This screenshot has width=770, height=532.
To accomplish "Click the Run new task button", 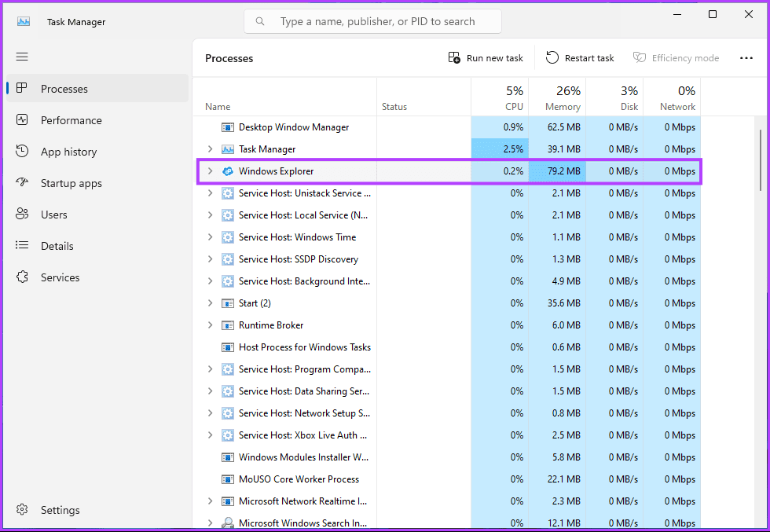I will tap(486, 58).
